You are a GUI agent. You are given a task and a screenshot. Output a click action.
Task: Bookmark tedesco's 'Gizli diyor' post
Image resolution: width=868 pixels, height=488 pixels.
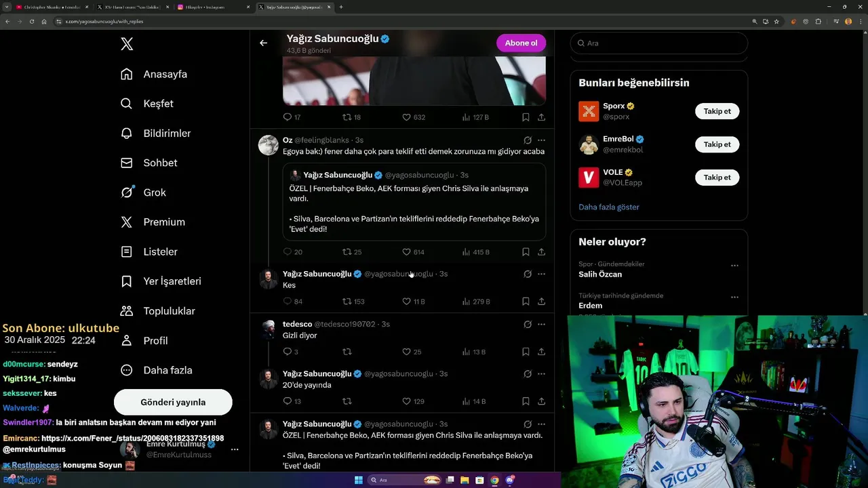[526, 352]
